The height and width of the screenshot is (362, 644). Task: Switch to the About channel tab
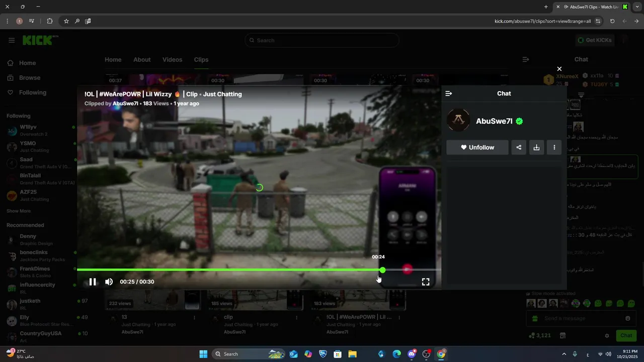coord(142,59)
